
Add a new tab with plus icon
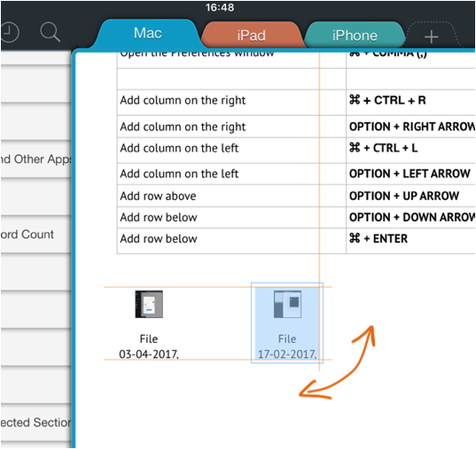432,36
